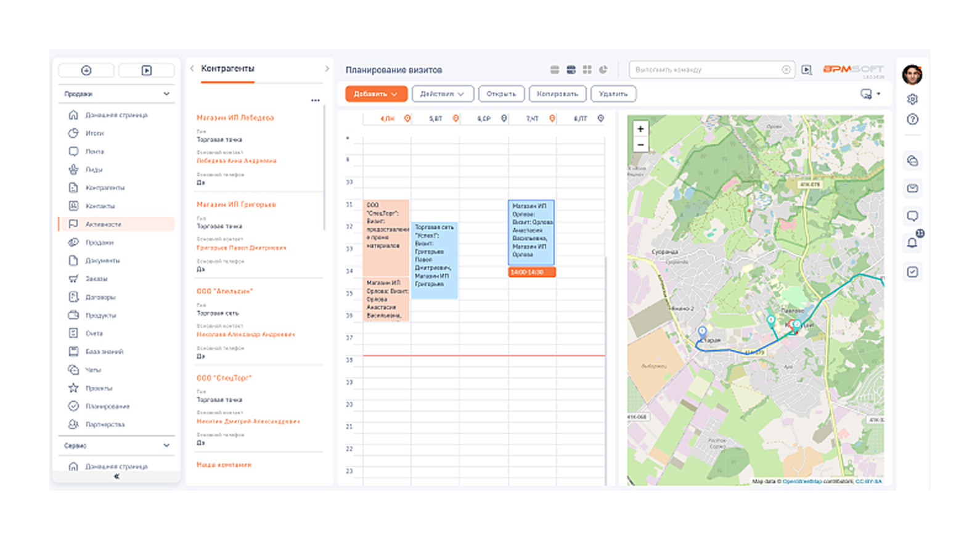Image resolution: width=980 pixels, height=540 pixels.
Task: Open the notifications bell
Action: click(x=912, y=243)
